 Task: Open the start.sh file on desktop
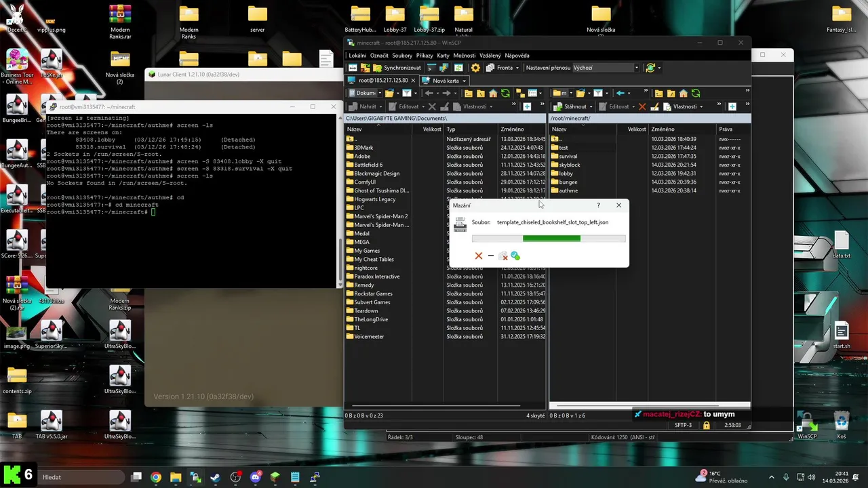point(842,335)
